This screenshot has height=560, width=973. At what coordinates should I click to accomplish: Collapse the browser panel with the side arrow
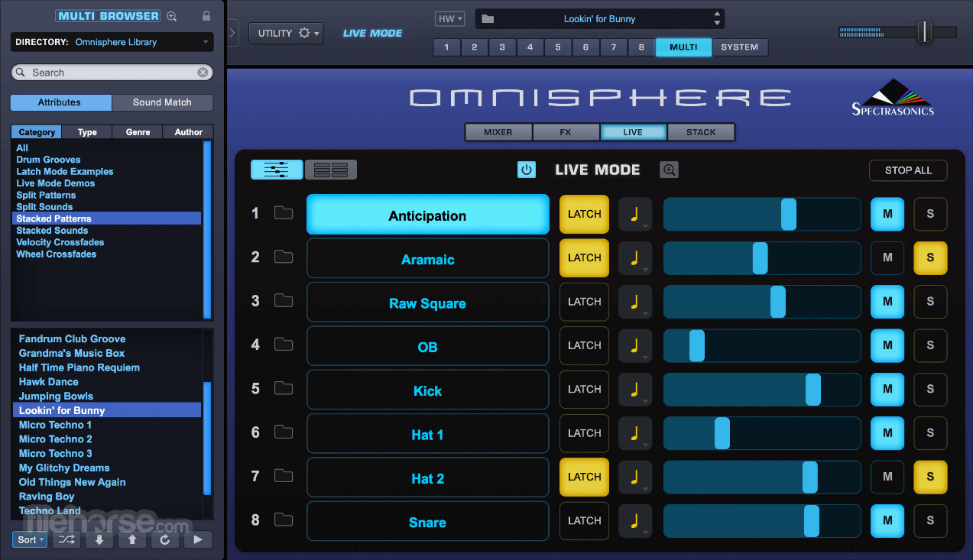click(x=233, y=33)
